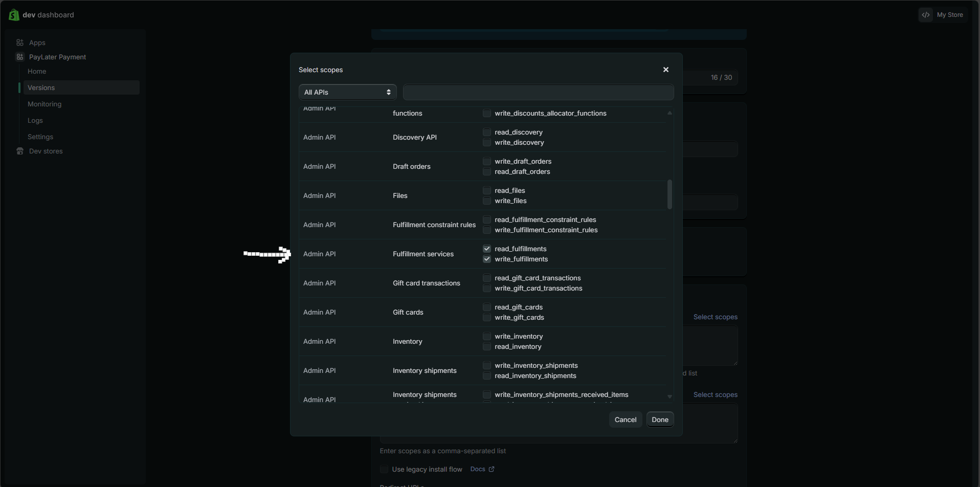Uncheck the write_fulfillments scope
Viewport: 980px width, 487px height.
(487, 259)
